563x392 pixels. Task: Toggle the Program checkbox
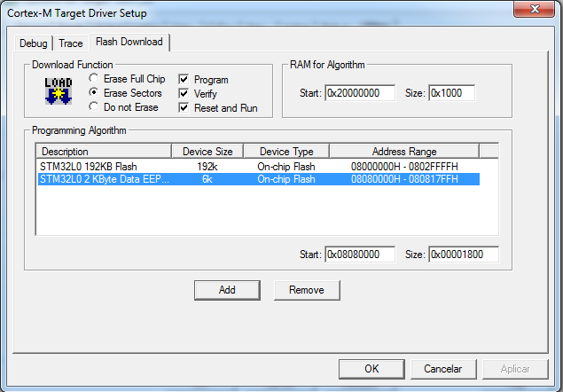[x=184, y=80]
